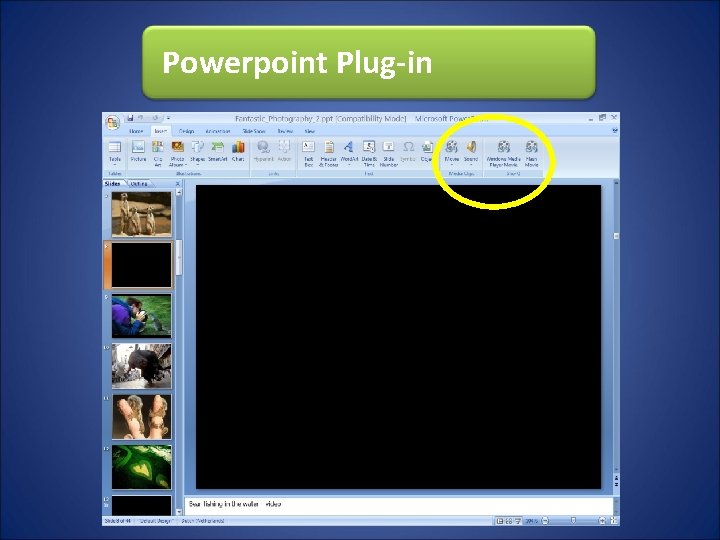
Task: Select slide 10 thumbnail
Action: pos(141,366)
